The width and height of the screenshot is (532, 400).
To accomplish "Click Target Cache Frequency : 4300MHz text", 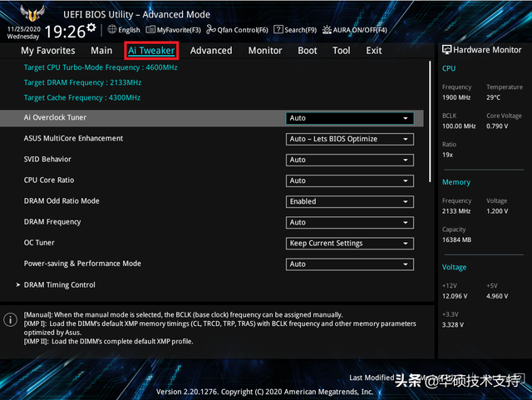I will pos(81,98).
